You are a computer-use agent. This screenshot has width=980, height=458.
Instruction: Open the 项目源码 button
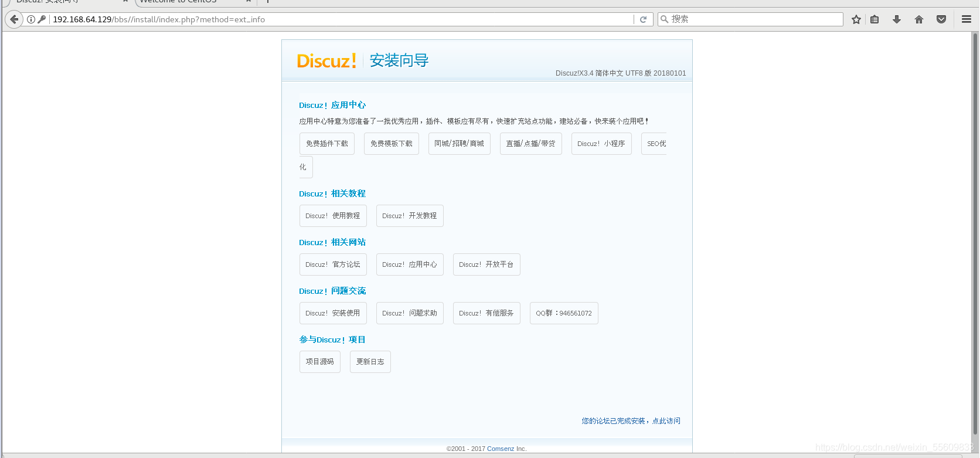pos(320,362)
